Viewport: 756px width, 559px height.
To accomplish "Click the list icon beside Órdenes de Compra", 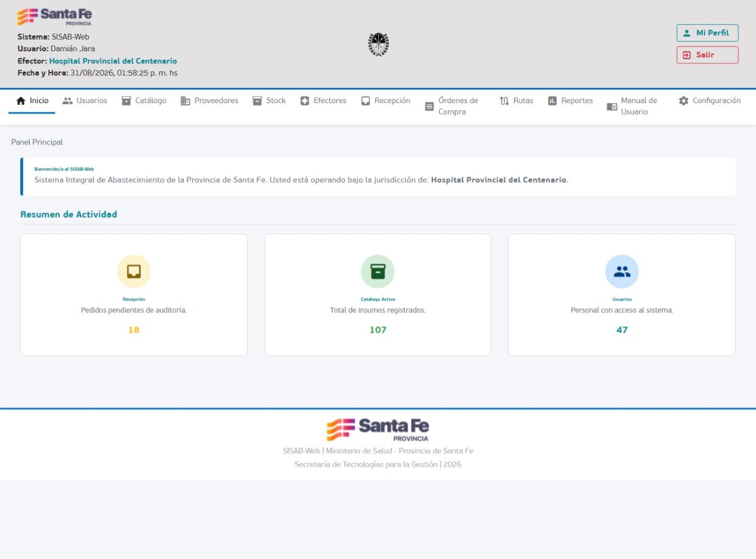I will [x=429, y=107].
